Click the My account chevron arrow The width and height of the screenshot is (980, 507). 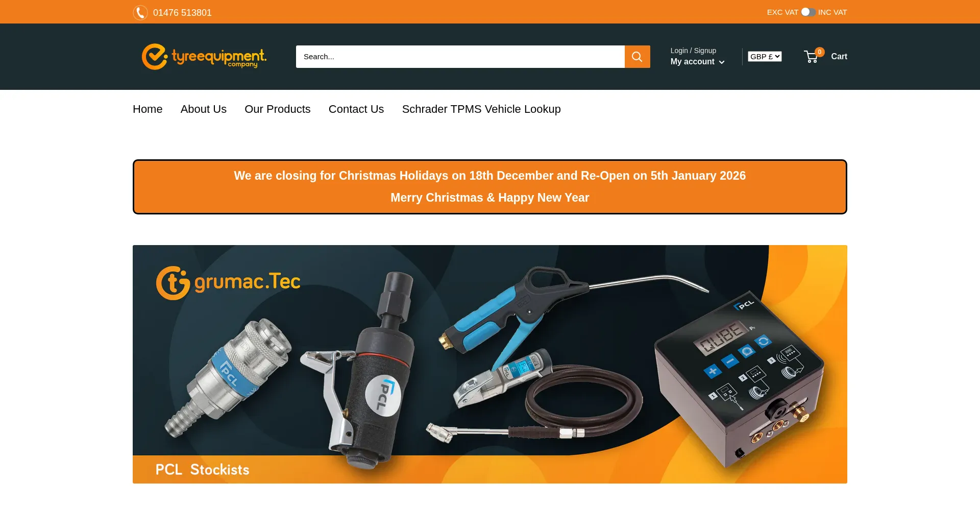[x=721, y=62]
